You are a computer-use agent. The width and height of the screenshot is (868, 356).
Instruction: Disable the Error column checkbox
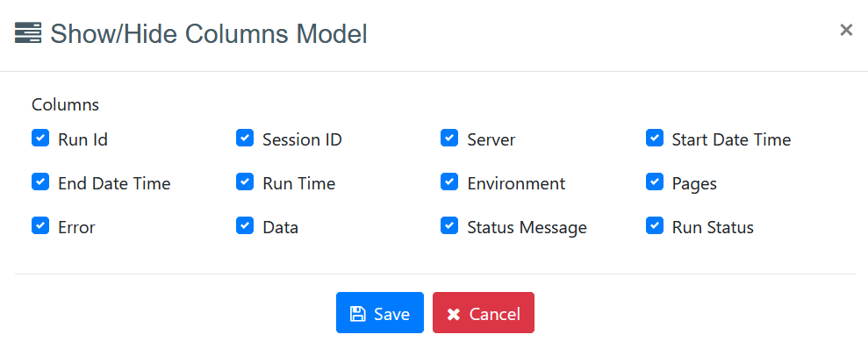click(x=39, y=226)
